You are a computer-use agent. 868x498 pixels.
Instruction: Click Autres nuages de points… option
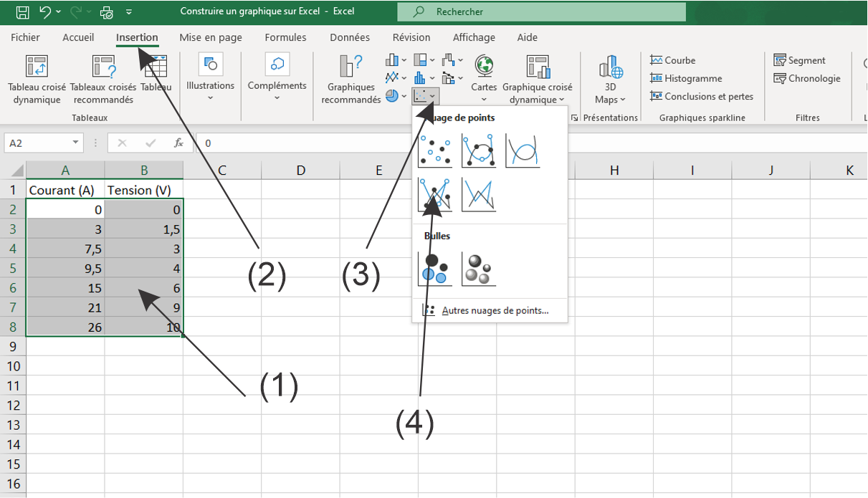click(x=495, y=311)
